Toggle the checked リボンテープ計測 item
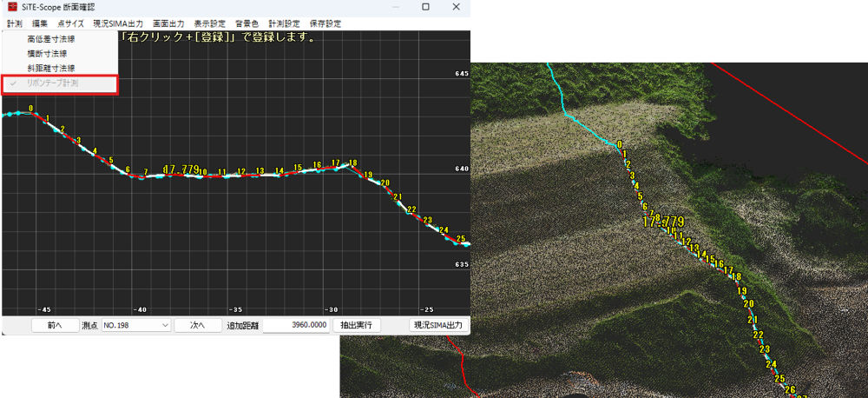The height and width of the screenshot is (398, 868). (52, 83)
